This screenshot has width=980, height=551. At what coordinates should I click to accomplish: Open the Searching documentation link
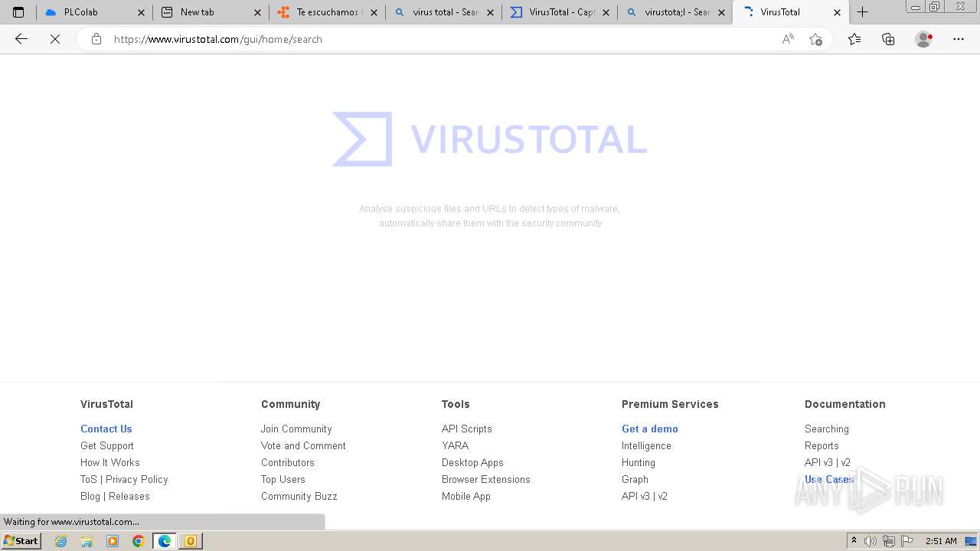827,429
